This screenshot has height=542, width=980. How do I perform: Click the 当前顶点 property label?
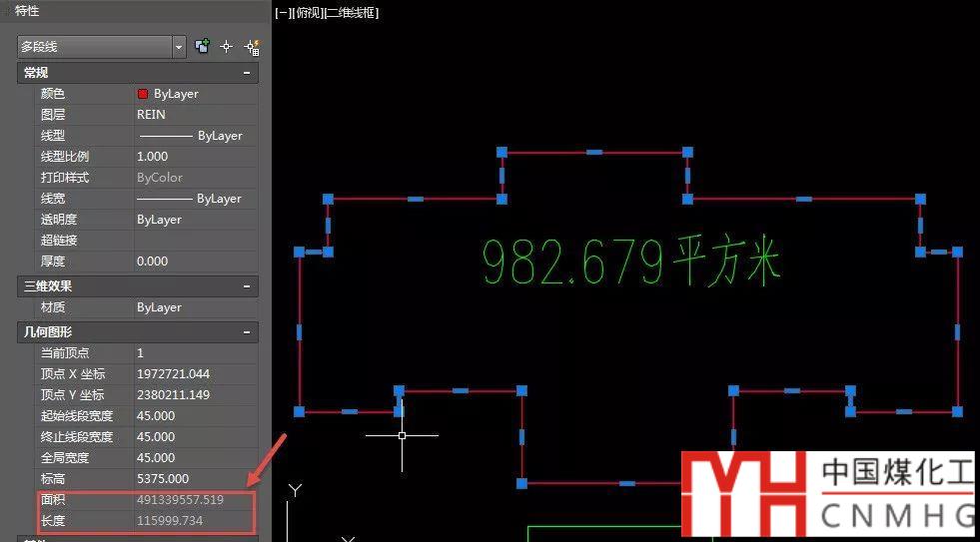[x=65, y=353]
